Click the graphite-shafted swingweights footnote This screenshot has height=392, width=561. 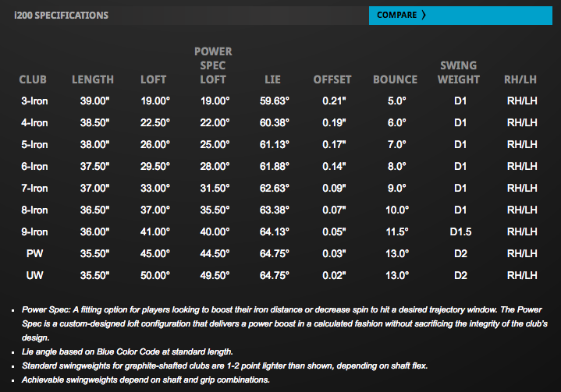[x=225, y=366]
